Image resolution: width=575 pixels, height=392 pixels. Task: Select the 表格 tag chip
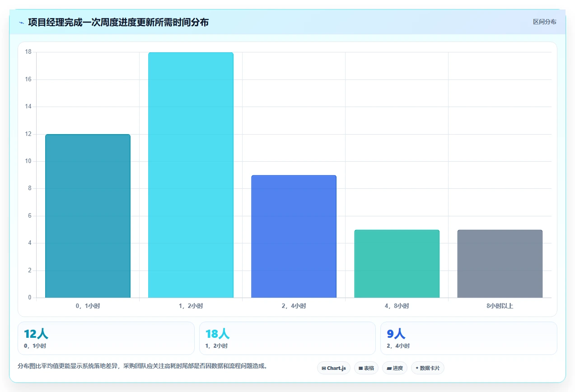point(366,368)
